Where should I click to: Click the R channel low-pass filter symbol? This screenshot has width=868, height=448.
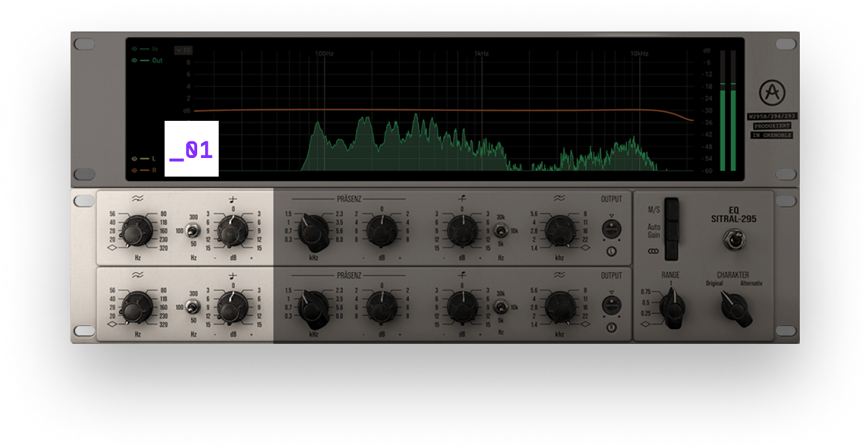tap(559, 275)
